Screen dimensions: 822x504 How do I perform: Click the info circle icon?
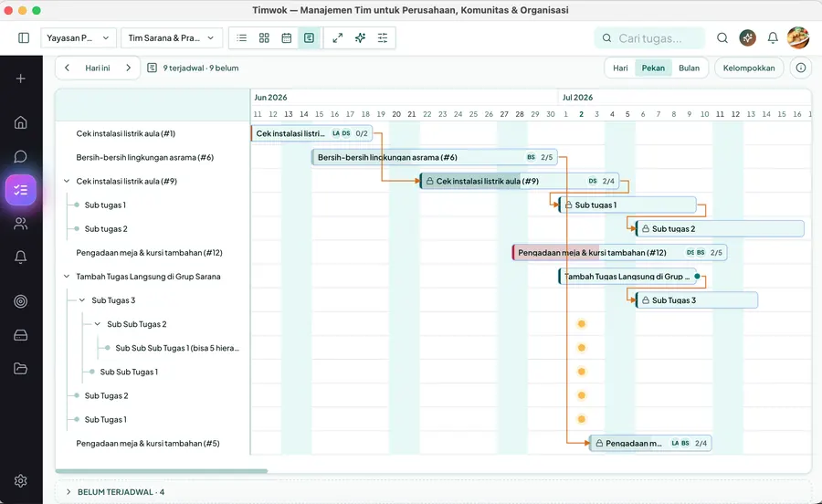(x=801, y=68)
